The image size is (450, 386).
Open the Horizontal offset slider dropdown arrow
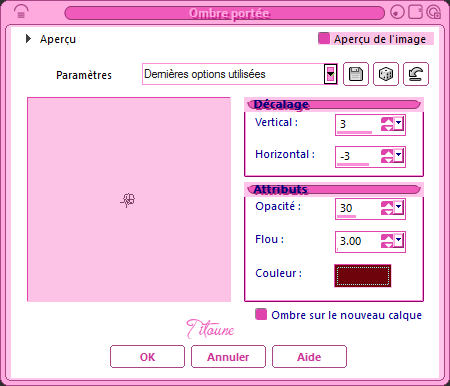(x=398, y=156)
